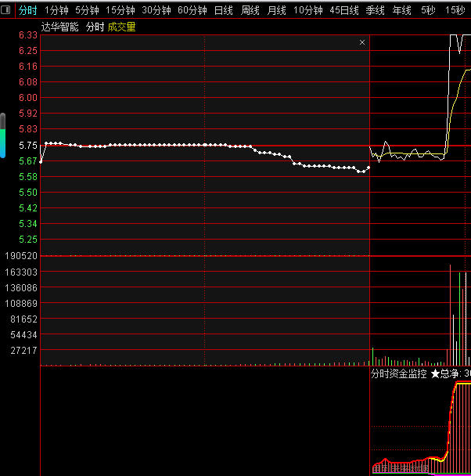
Task: Open the 季线 quarterly chart tab
Action: pyautogui.click(x=376, y=10)
